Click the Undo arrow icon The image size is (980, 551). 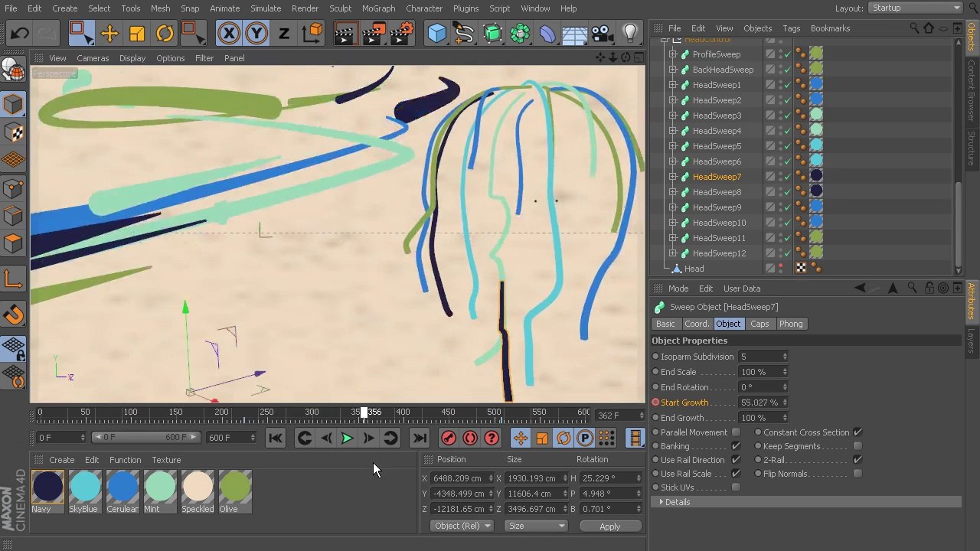(20, 33)
